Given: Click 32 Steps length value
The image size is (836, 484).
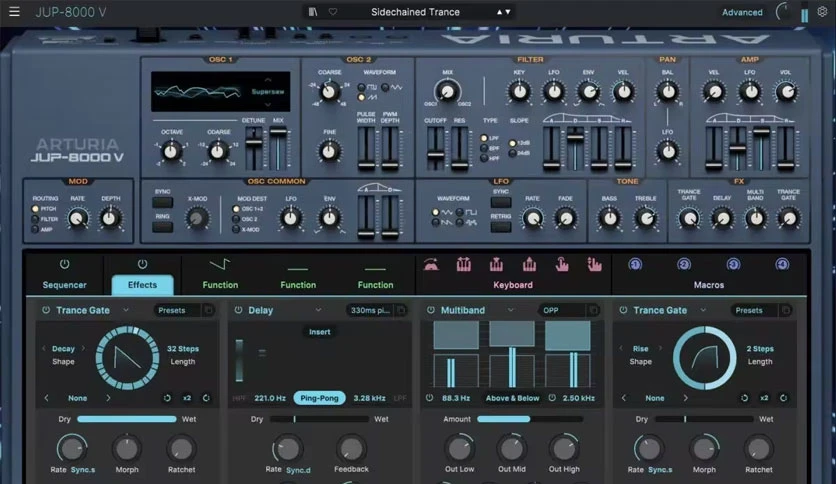Looking at the screenshot, I should (183, 349).
